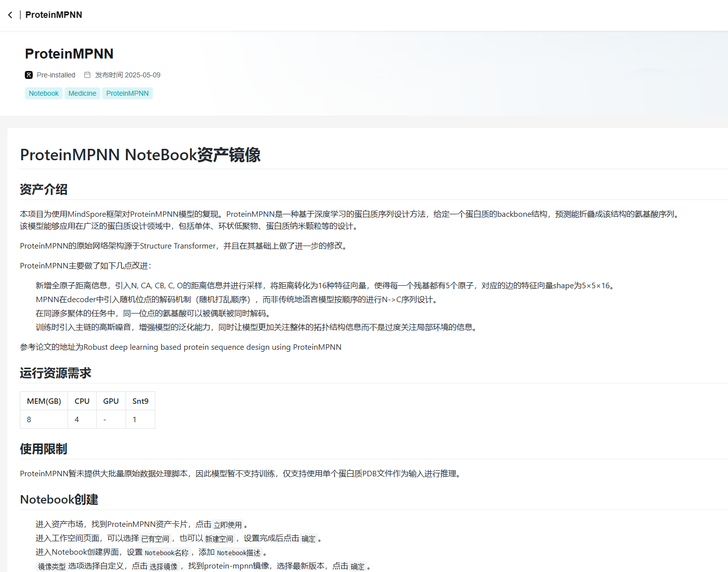Viewport: 728px width, 572px height.
Task: Click the back arrow next to ProteinMPNN
Action: coord(10,15)
